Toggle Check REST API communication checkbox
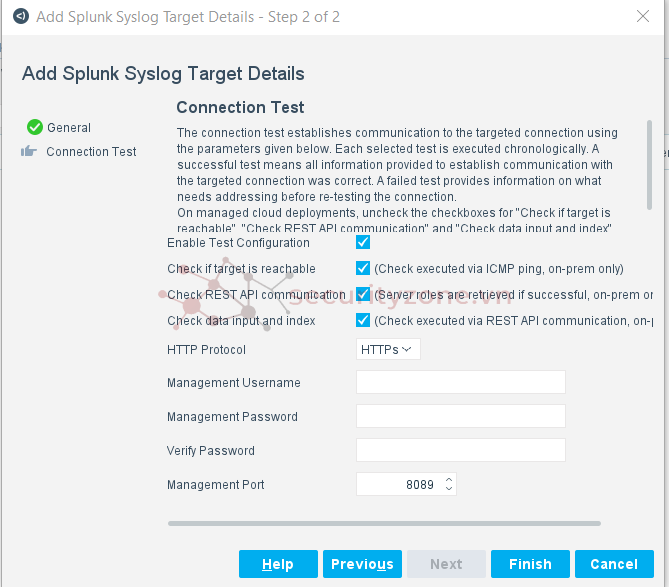Image resolution: width=669 pixels, height=587 pixels. tap(363, 294)
